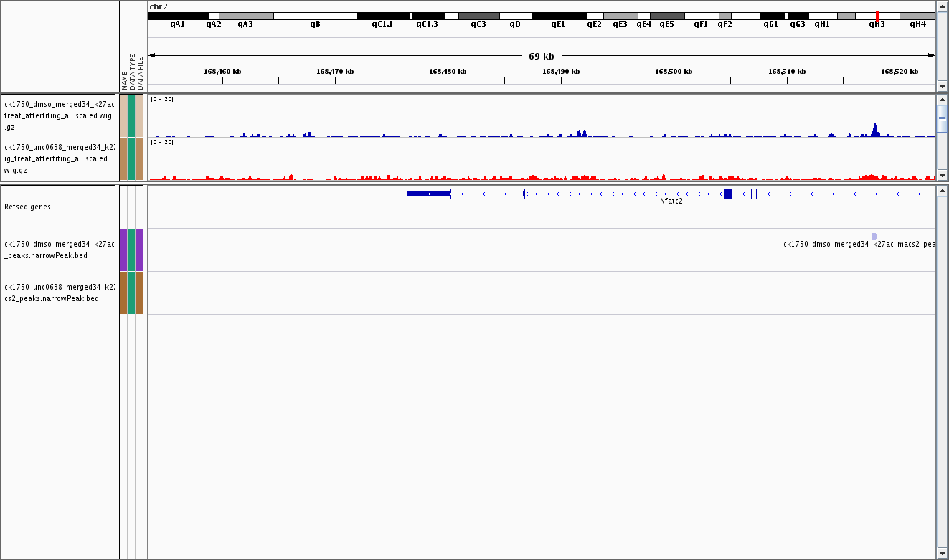Select the dmso peaks.narrowPeak.bed track label
Screen dimensions: 949x560
[59, 250]
